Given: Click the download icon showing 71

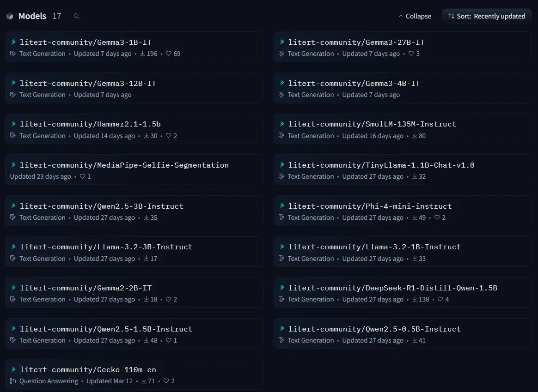Looking at the screenshot, I should point(144,381).
